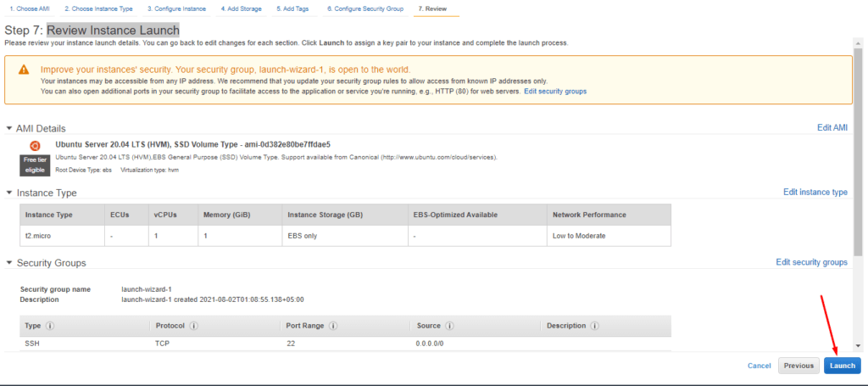Click the Instance Storage (GB) column header
The height and width of the screenshot is (386, 868).
[x=346, y=215]
